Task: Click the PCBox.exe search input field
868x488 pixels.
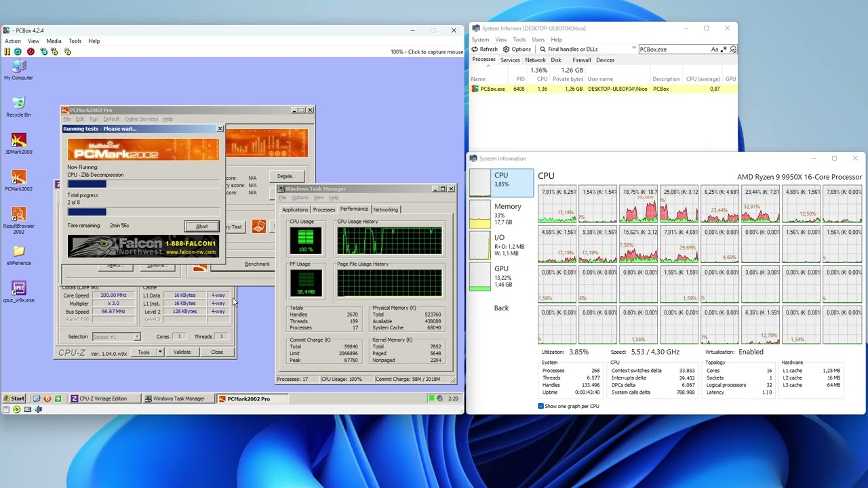Action: pos(673,49)
